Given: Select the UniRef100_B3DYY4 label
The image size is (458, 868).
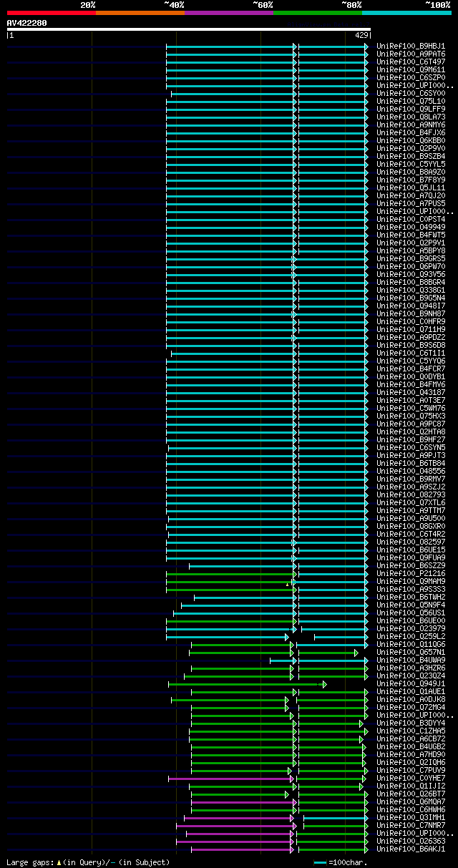Looking at the screenshot, I should (x=411, y=723).
